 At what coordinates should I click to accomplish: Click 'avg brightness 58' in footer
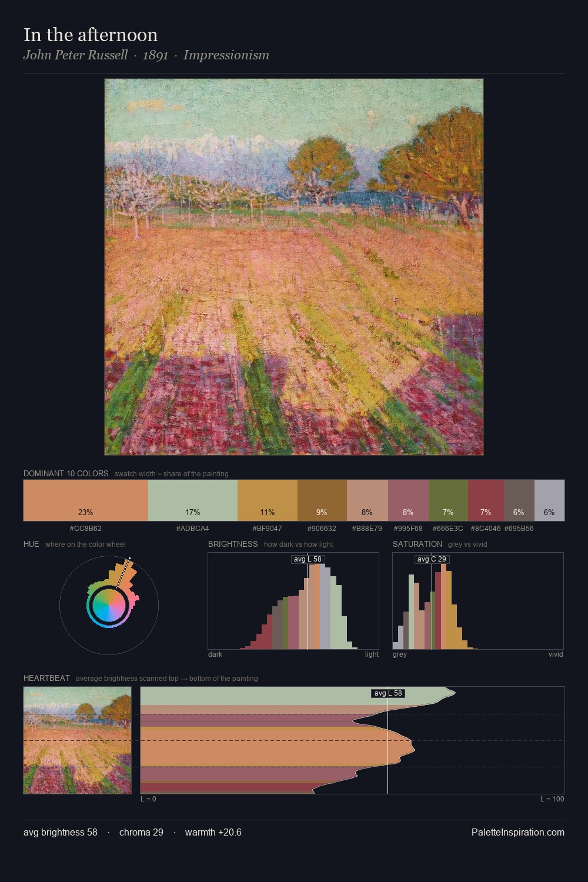click(61, 832)
